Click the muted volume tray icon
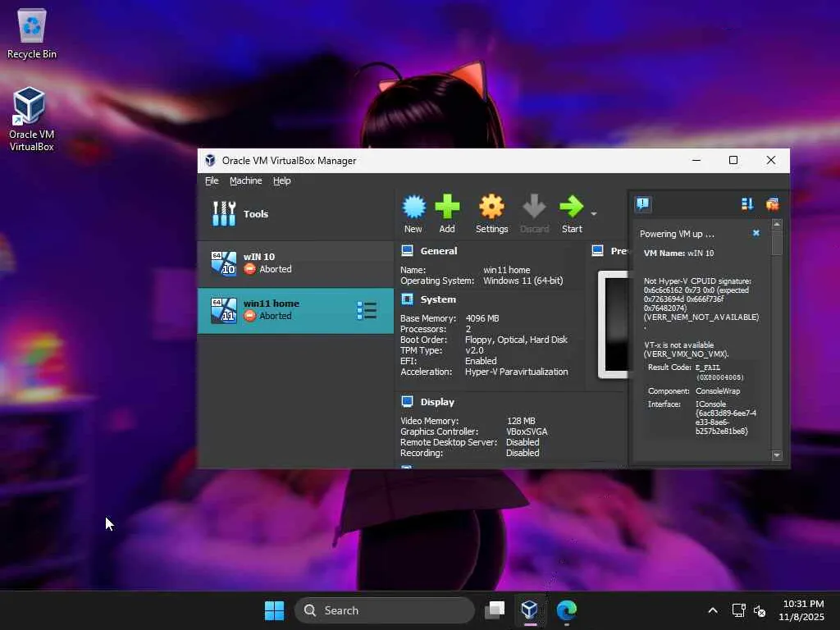This screenshot has height=630, width=840. click(x=760, y=610)
